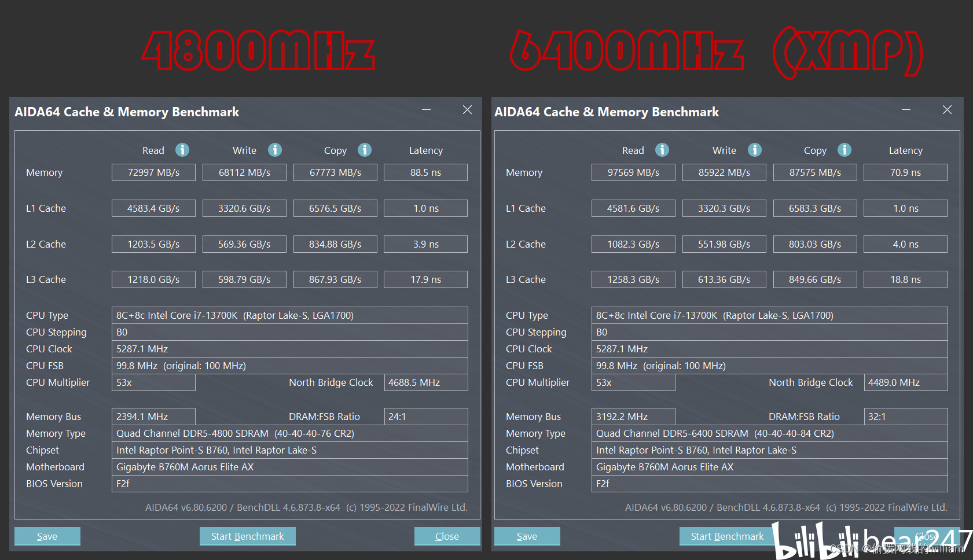Select memory latency value 70.9 ns

[906, 172]
